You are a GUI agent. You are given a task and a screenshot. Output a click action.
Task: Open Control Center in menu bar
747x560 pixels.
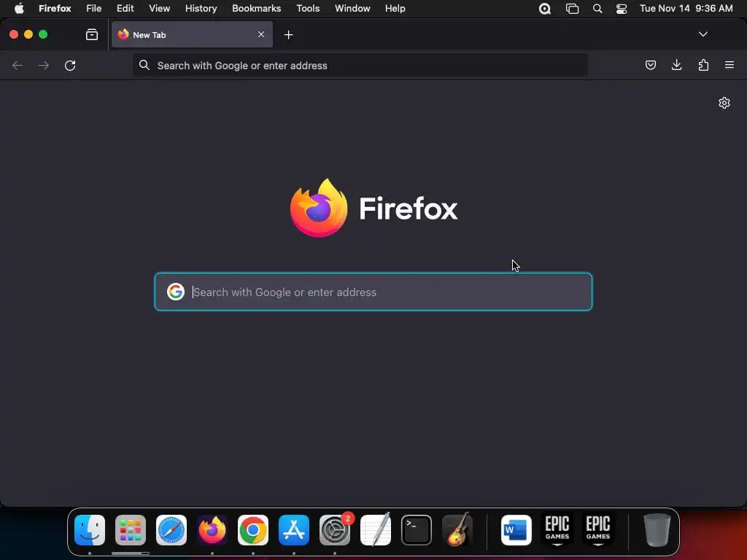(x=622, y=9)
